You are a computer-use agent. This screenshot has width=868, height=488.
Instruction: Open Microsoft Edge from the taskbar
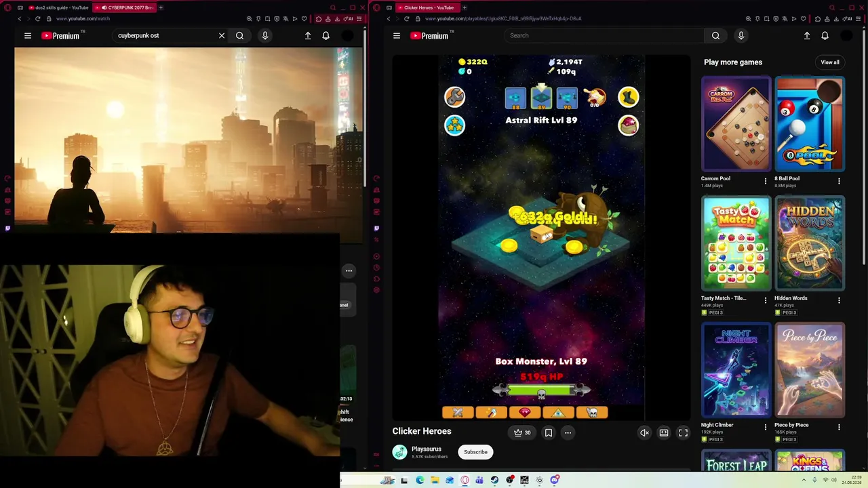point(420,481)
